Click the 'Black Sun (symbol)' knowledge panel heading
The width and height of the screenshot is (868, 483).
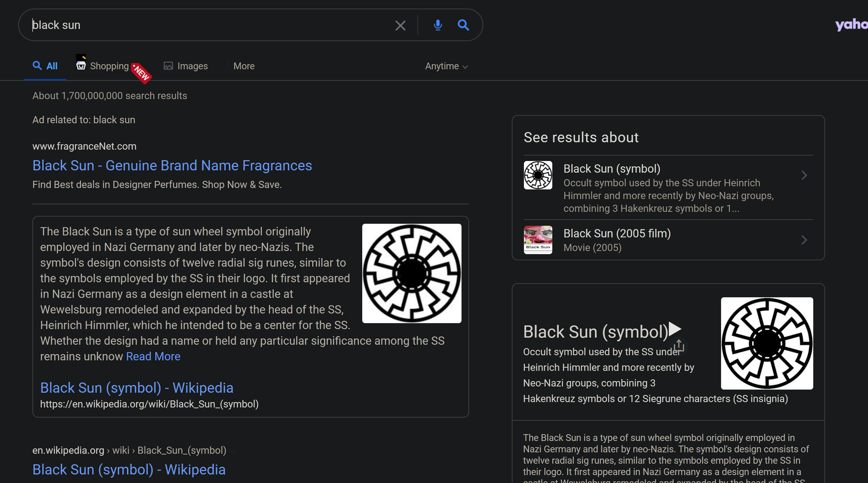coord(595,332)
